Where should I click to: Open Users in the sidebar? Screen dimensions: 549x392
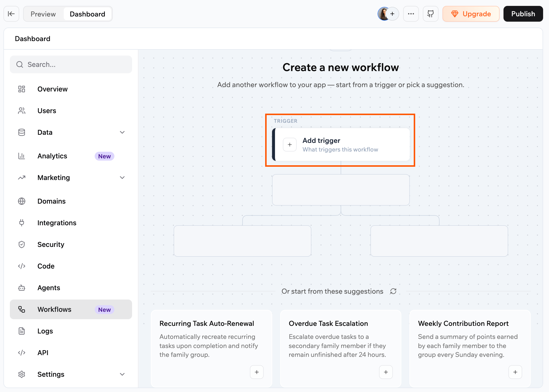tap(71, 111)
